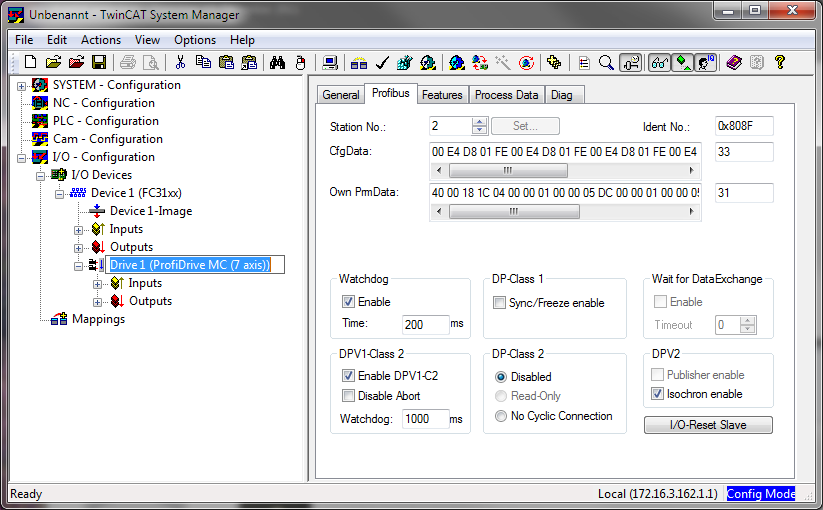Open the Actions menu
823x510 pixels.
101,40
